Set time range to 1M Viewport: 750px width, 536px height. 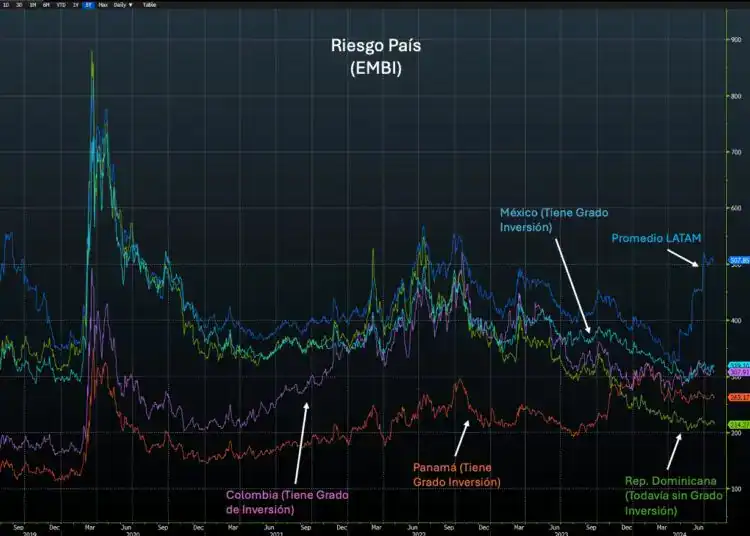(x=33, y=5)
